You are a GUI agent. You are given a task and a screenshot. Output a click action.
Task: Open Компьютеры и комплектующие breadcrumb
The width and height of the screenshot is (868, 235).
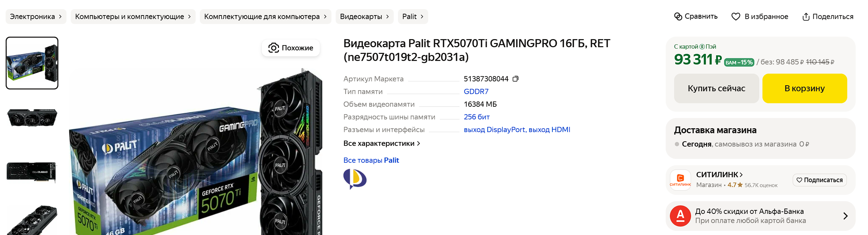[x=133, y=17]
